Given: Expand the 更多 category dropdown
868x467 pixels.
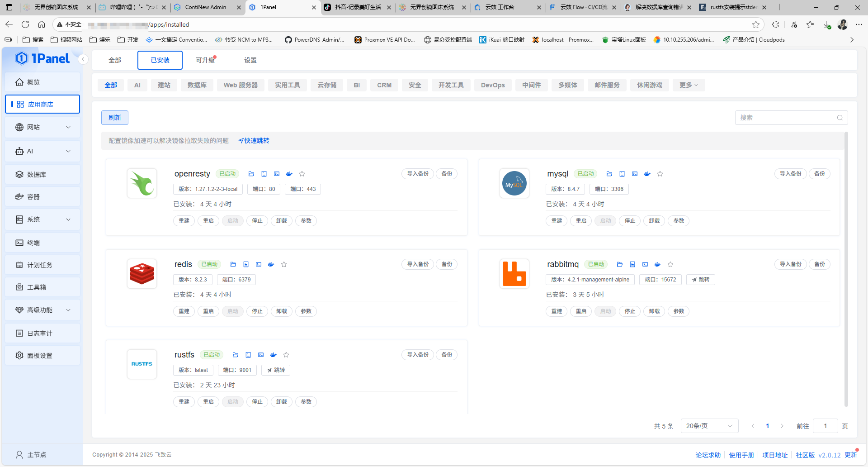Looking at the screenshot, I should [x=688, y=85].
